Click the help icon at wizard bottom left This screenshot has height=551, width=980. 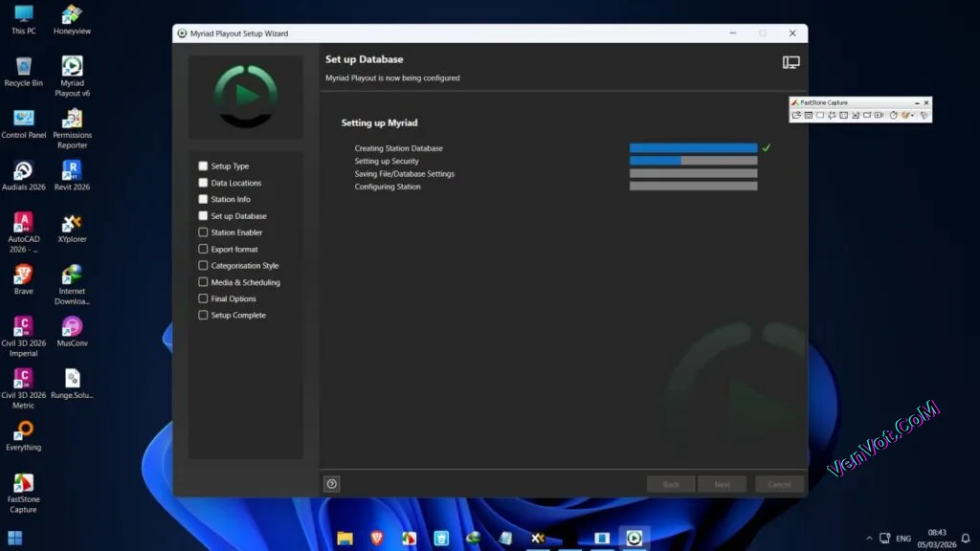click(331, 484)
